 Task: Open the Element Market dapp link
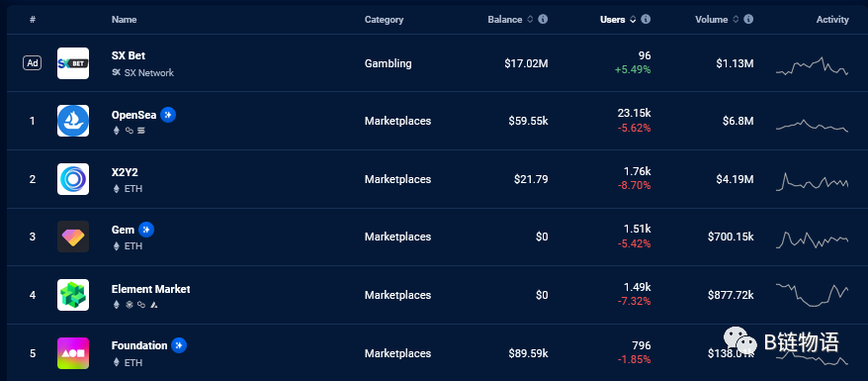150,289
